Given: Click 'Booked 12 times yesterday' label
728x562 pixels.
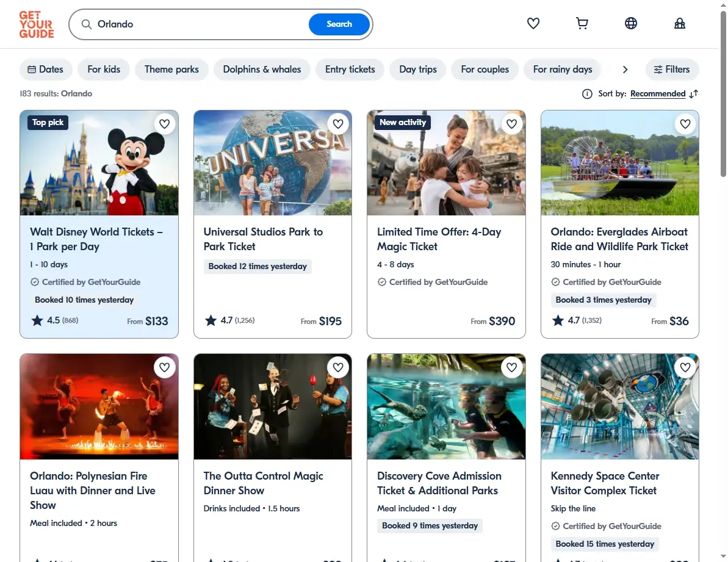Looking at the screenshot, I should tap(258, 267).
